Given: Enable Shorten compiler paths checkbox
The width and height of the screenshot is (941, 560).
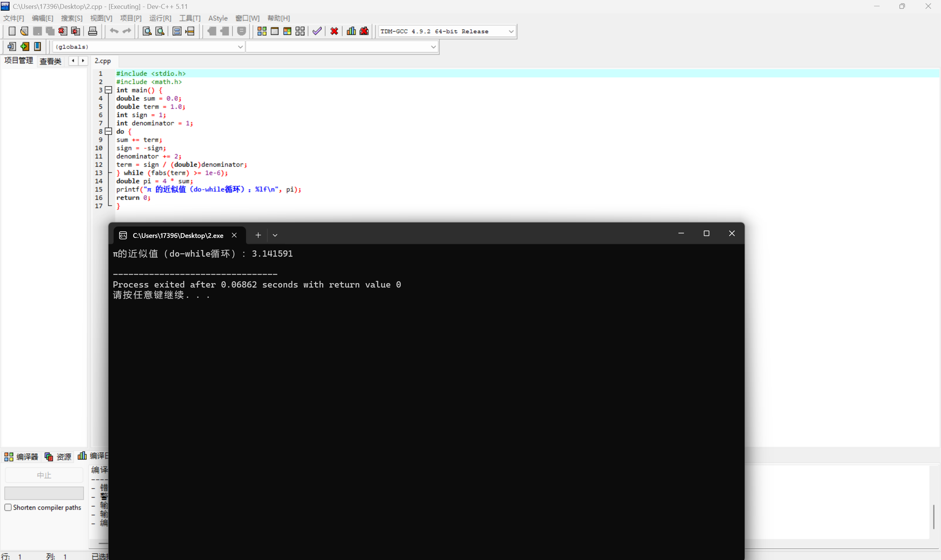Looking at the screenshot, I should [x=8, y=507].
